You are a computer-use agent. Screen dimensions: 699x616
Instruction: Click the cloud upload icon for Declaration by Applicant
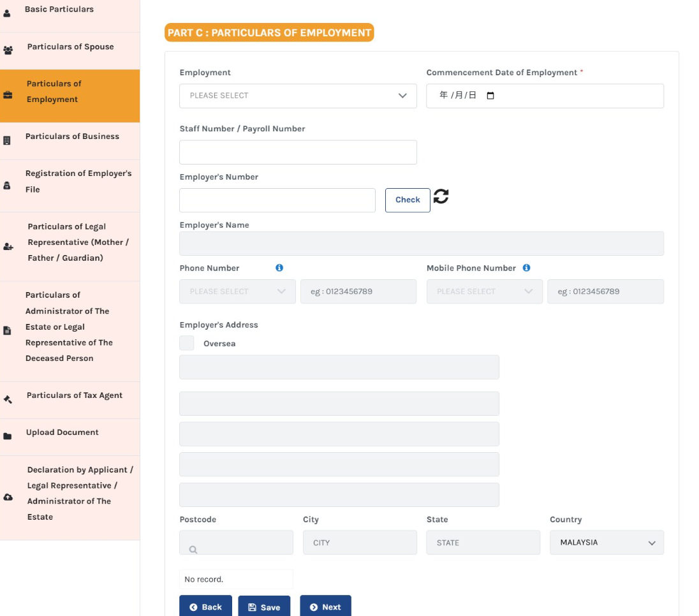(x=8, y=497)
